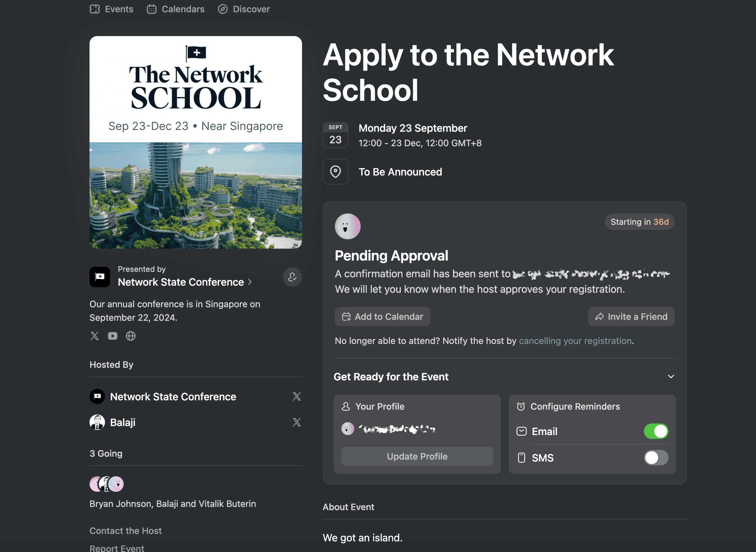Open the website globe icon
The height and width of the screenshot is (552, 756).
131,336
